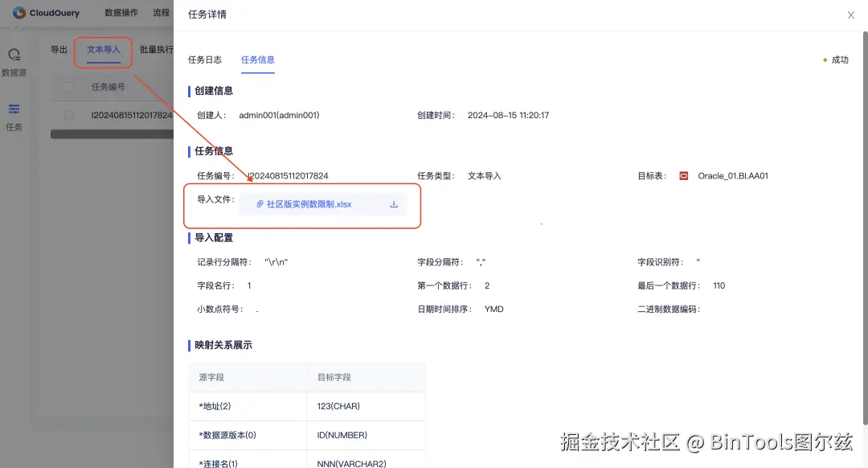Click the 日期时间排序 value YMD
The image size is (868, 468).
point(493,309)
